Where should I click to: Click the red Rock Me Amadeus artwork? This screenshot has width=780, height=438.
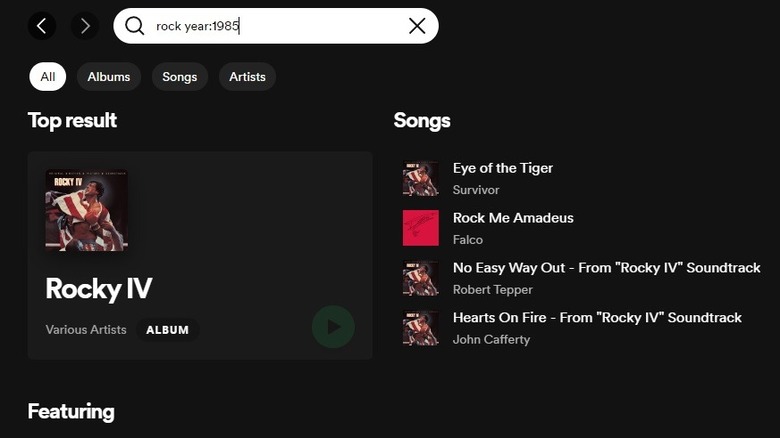(x=420, y=228)
